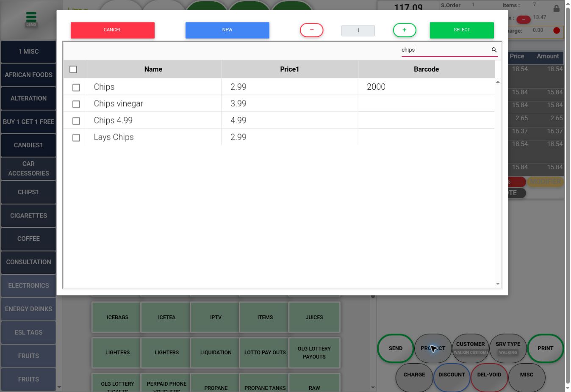The image size is (571, 392).
Task: Sort by the Price1 column header
Action: tap(290, 69)
